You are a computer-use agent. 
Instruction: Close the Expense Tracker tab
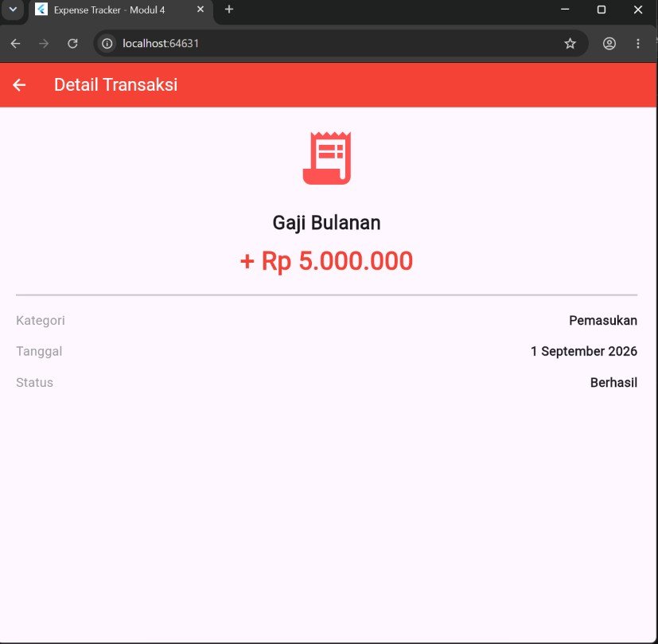click(201, 10)
